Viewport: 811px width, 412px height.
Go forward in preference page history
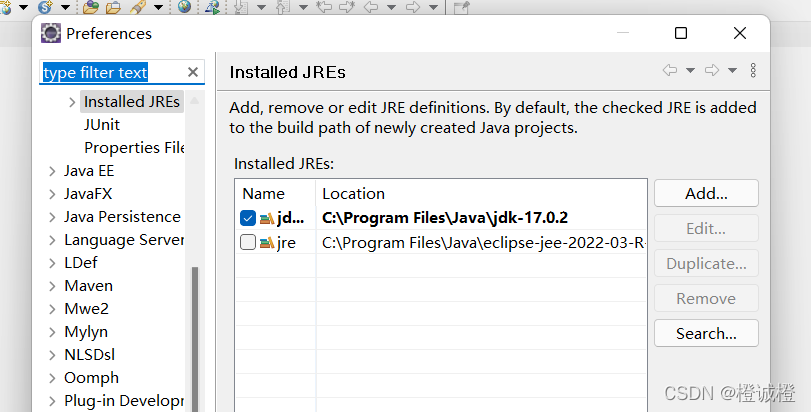(x=712, y=70)
